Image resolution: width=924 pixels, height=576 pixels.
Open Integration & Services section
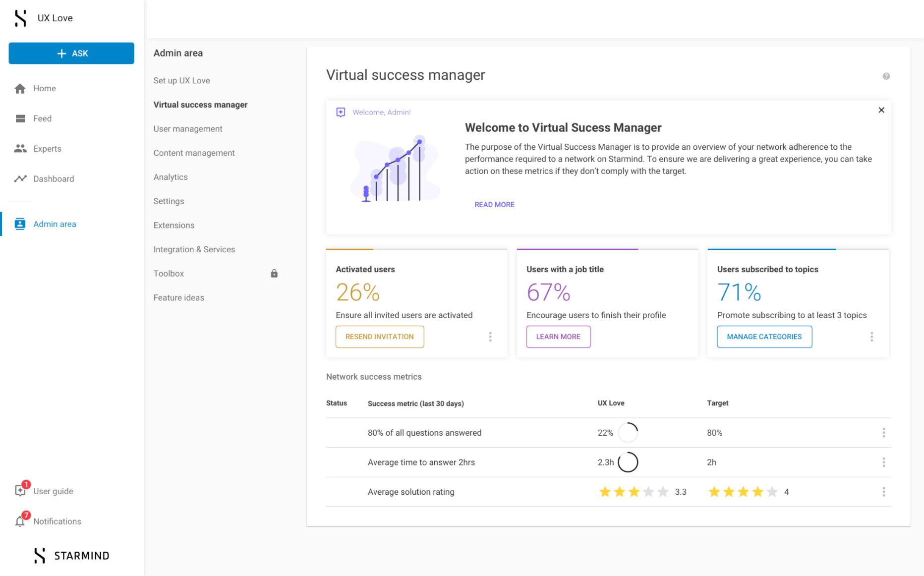(194, 249)
